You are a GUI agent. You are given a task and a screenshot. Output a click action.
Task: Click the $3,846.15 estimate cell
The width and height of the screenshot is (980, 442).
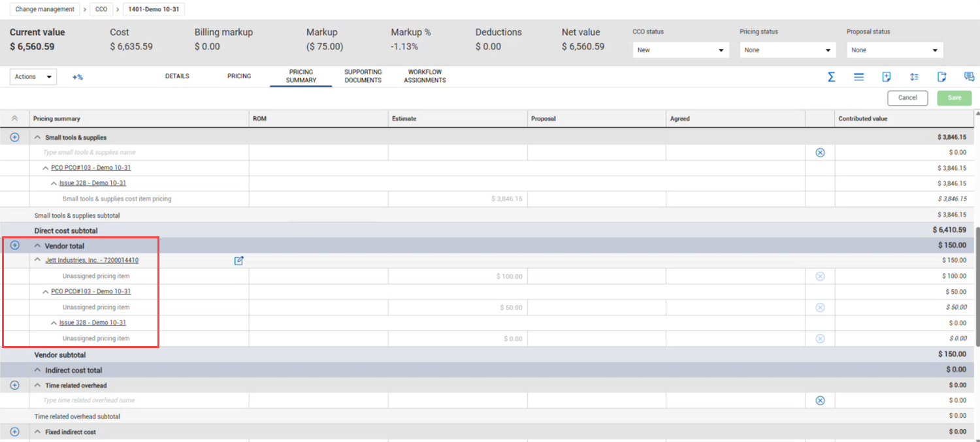(x=458, y=198)
